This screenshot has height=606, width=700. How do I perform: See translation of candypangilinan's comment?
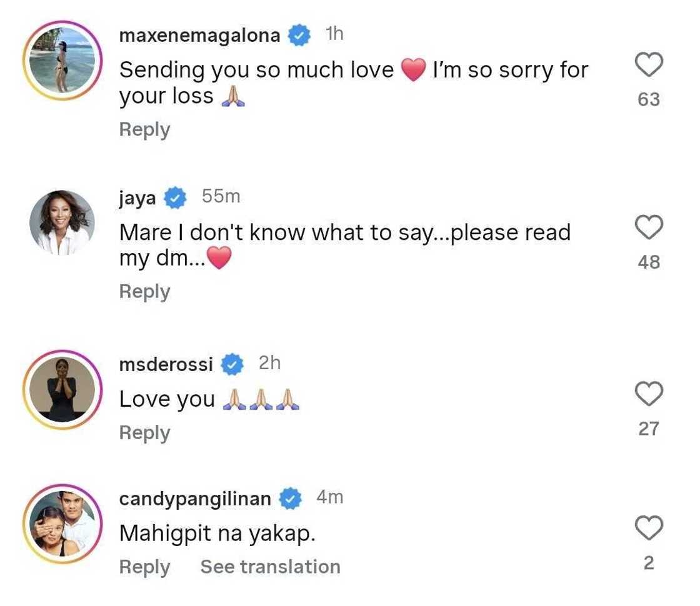coord(270,567)
